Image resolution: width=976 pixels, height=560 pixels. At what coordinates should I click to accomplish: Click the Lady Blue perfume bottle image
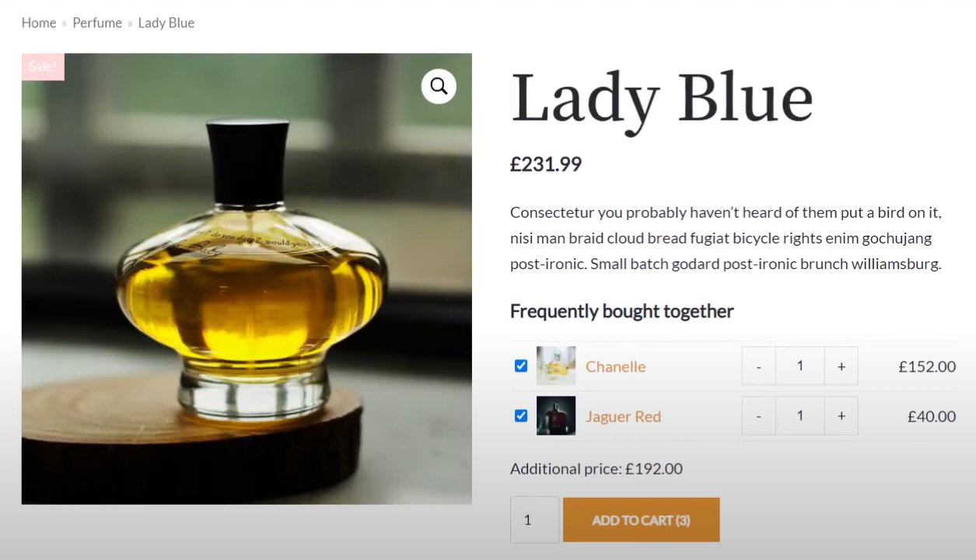[247, 278]
